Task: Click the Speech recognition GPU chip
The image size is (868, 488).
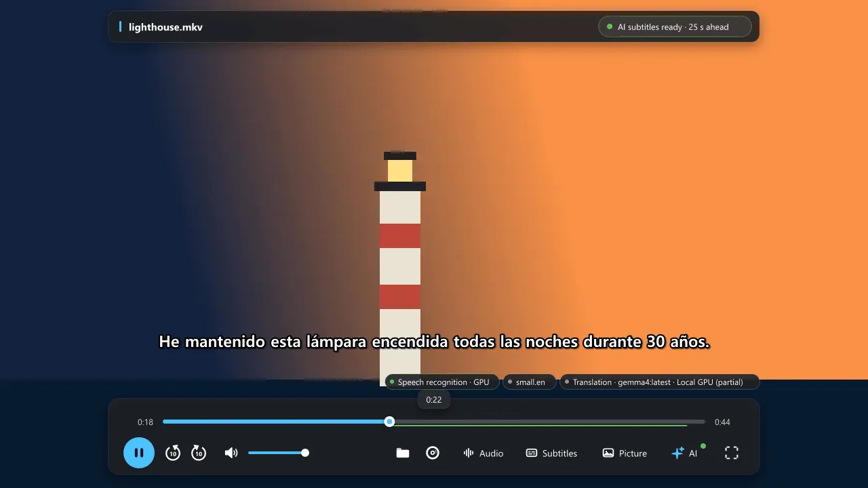Action: [441, 382]
